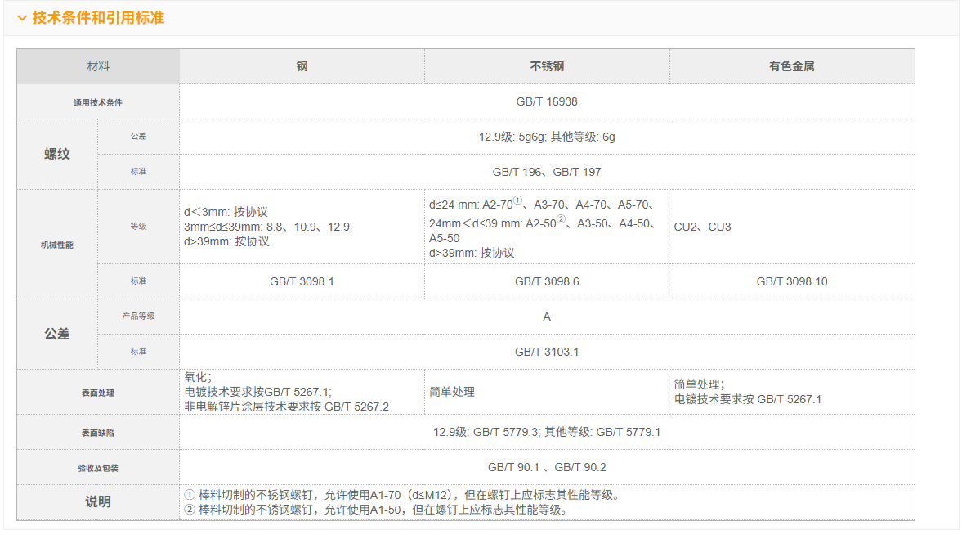Click the GB/T 3098.1 standard

click(302, 281)
